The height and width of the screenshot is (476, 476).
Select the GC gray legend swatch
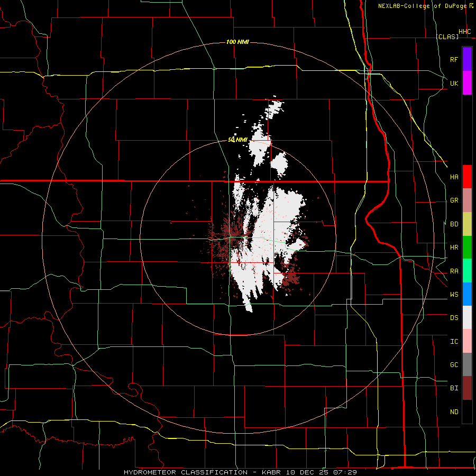pos(467,364)
